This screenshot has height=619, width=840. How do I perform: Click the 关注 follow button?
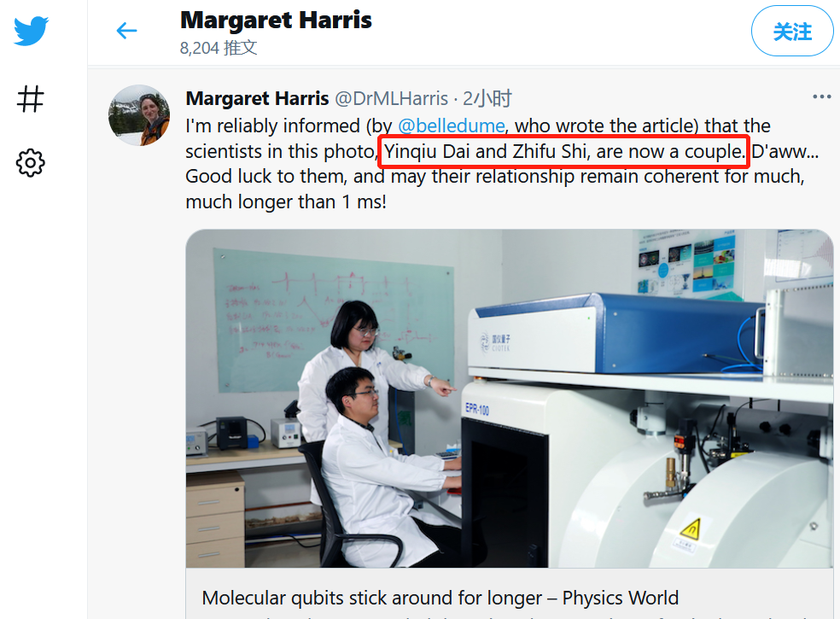[792, 31]
